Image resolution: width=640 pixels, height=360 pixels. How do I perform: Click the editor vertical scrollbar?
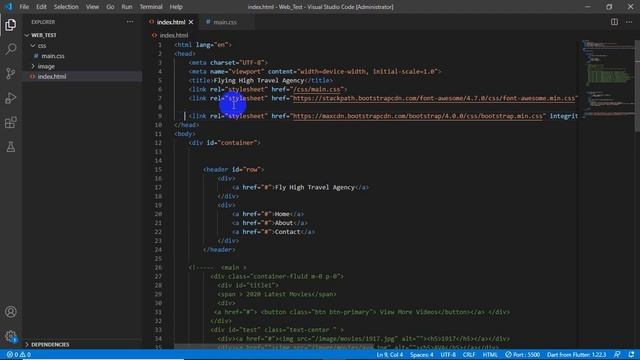click(x=637, y=86)
